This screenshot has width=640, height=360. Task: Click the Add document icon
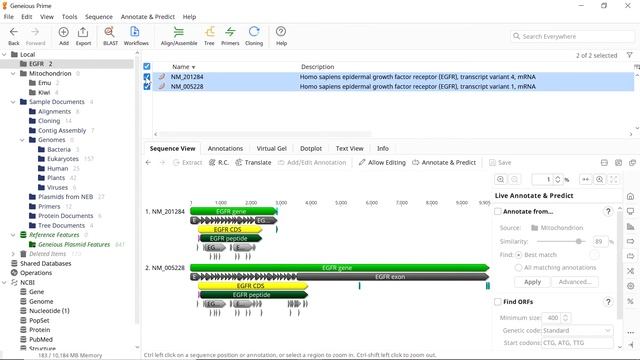[64, 32]
